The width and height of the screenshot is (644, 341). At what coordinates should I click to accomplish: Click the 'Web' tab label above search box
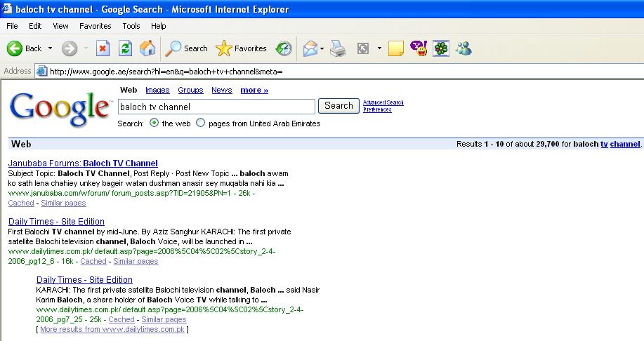click(129, 90)
